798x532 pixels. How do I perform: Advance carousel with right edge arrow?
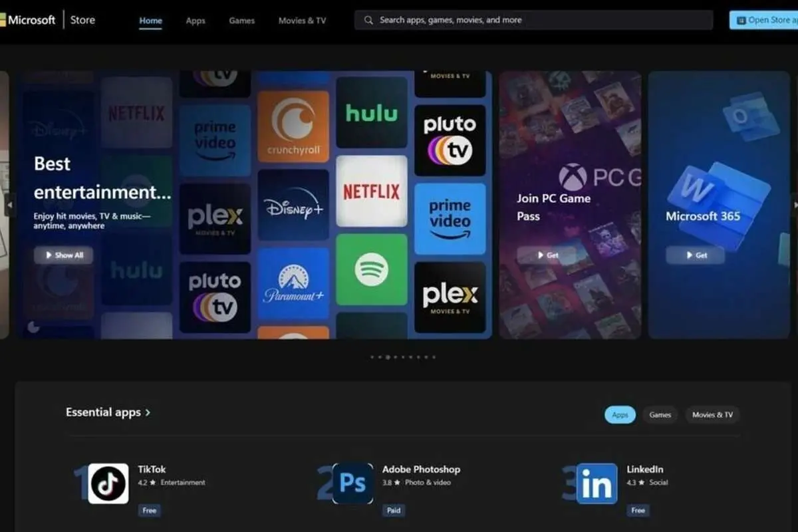coord(794,205)
